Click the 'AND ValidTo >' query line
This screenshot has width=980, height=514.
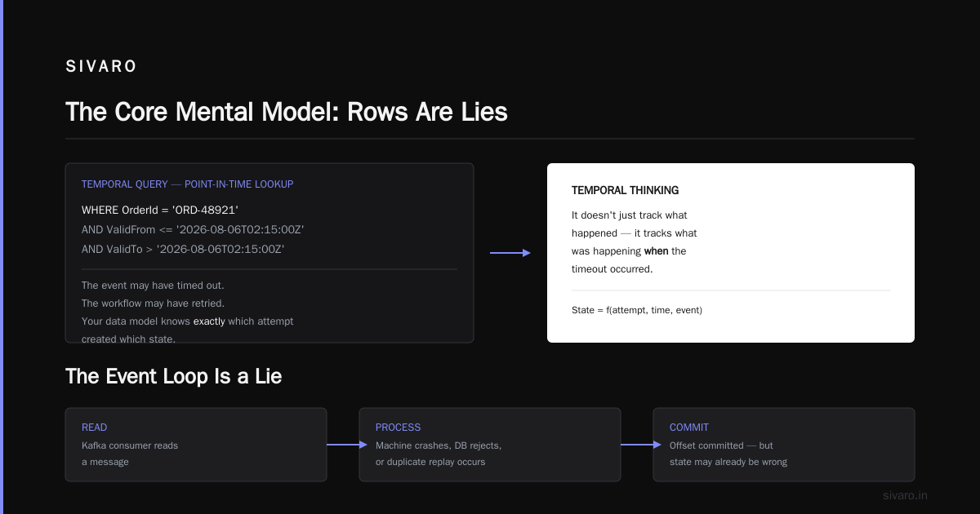pos(183,250)
